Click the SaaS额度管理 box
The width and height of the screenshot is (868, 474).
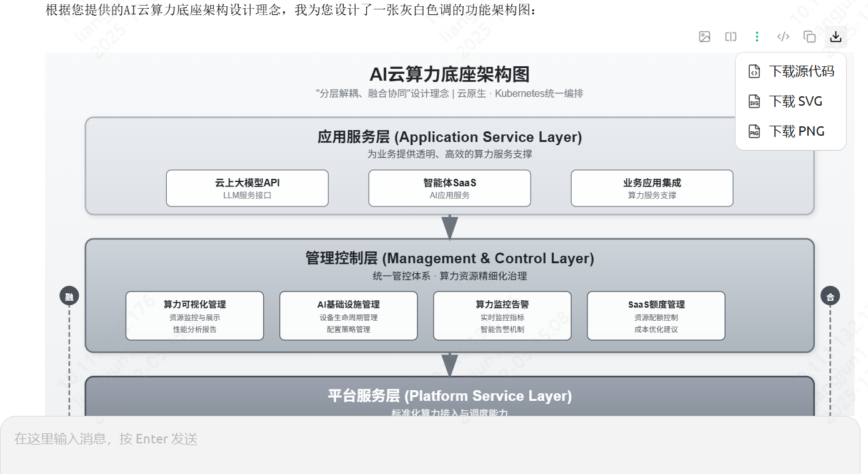point(656,315)
